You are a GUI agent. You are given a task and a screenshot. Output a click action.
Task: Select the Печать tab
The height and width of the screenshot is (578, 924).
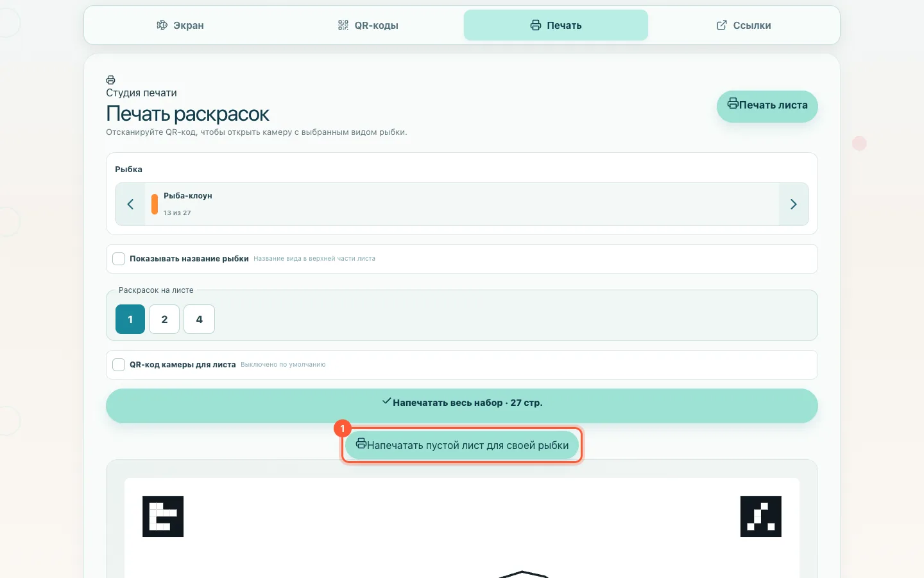[556, 25]
